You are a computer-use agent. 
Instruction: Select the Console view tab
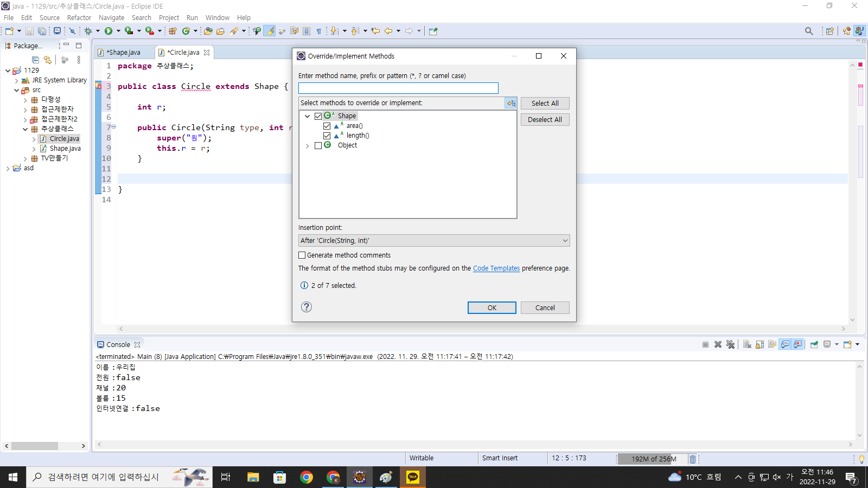pos(118,344)
